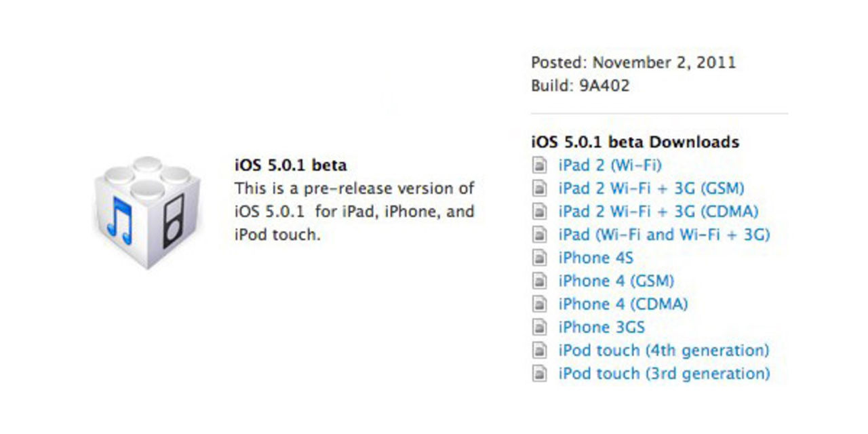Click the file icon beside iPad 2 Wi-Fi + 3G (CDMA)
This screenshot has width=868, height=434.
coord(539,211)
